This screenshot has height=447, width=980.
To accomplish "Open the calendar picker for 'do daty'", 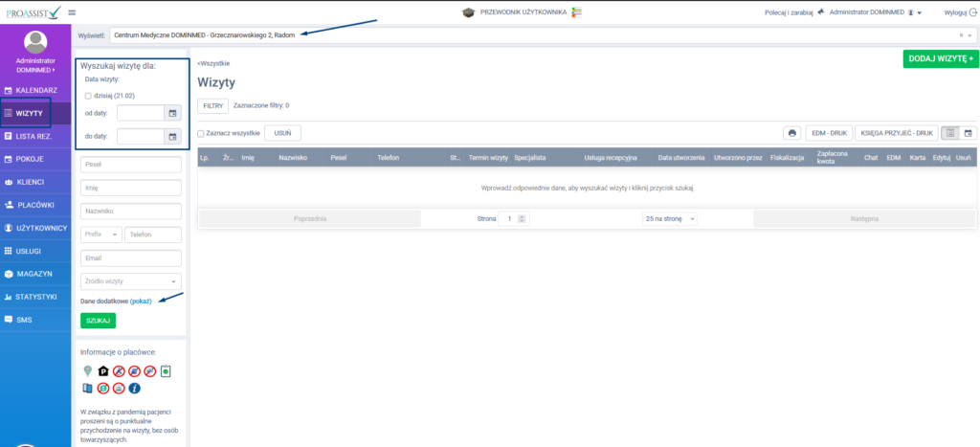I will (x=172, y=137).
